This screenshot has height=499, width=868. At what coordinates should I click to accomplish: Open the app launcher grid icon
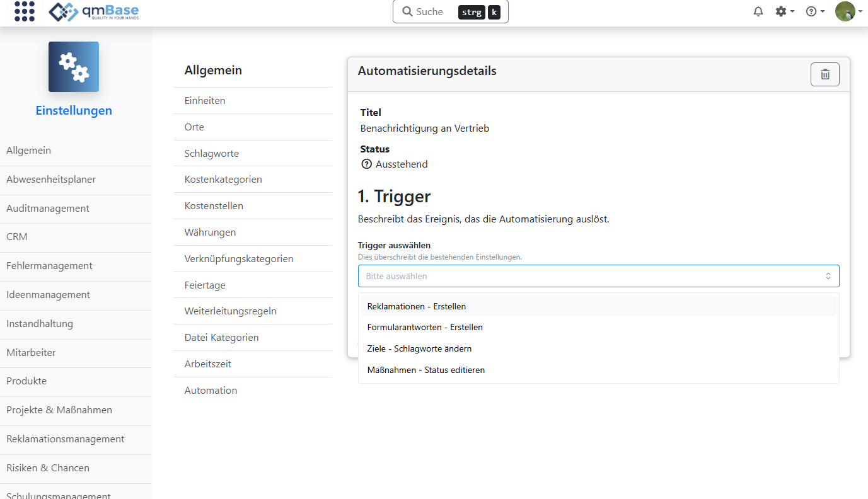pyautogui.click(x=25, y=11)
